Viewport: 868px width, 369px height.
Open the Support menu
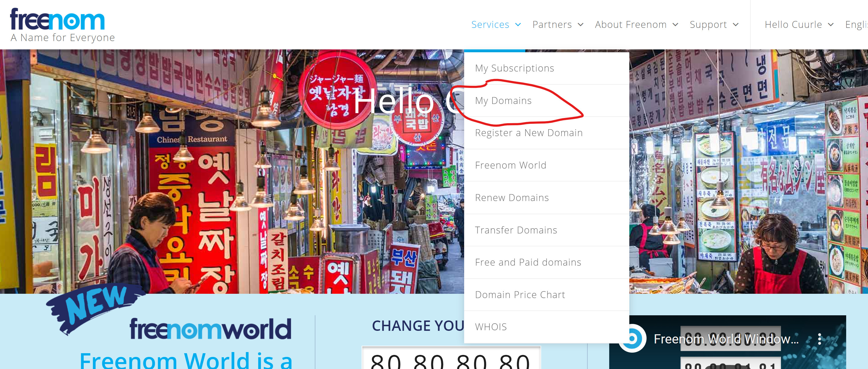[x=708, y=25]
